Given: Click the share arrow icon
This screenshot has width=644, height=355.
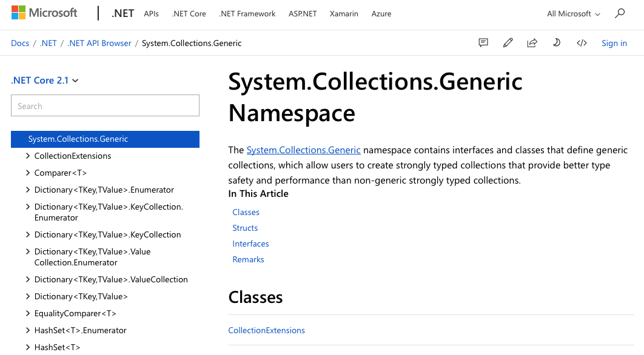Looking at the screenshot, I should 532,42.
